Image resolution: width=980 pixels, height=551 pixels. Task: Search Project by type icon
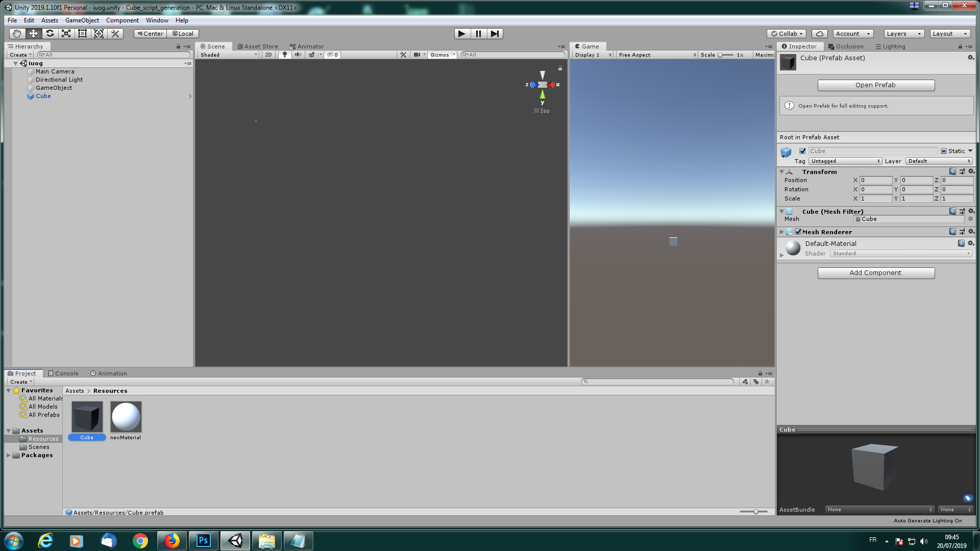coord(745,382)
